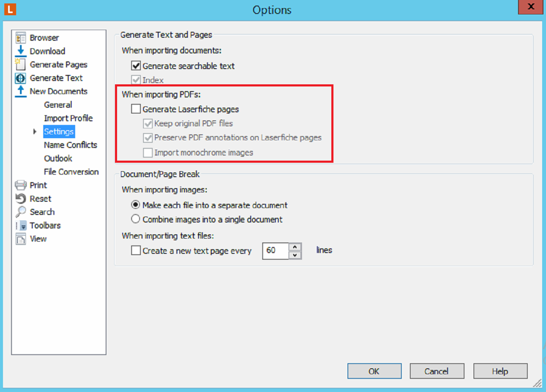This screenshot has height=392, width=546.
Task: Click the View page icon
Action: tap(21, 239)
